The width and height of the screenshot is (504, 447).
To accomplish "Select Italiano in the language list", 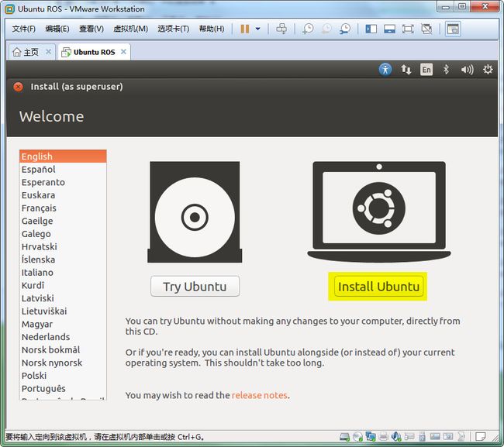I will tap(63, 273).
